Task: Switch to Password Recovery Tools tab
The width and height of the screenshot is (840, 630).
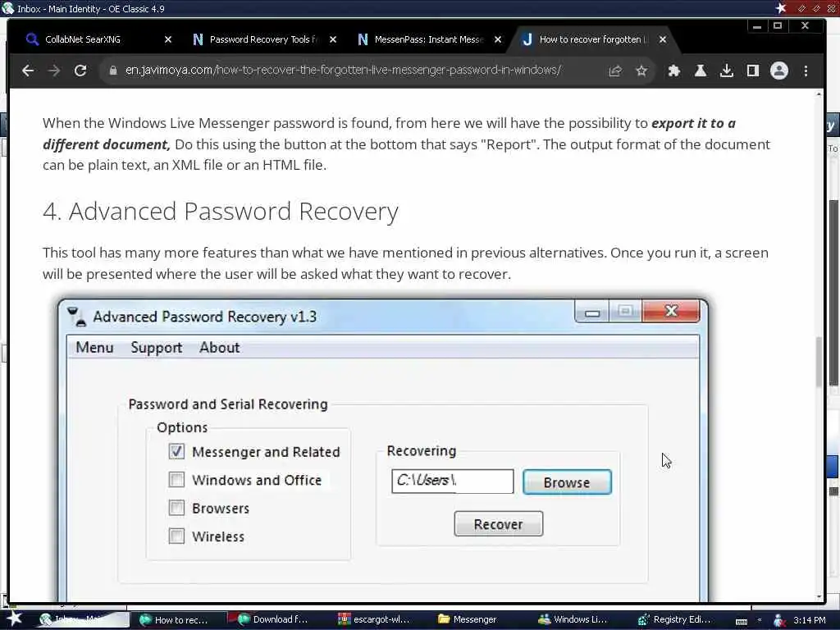Action: pos(263,39)
